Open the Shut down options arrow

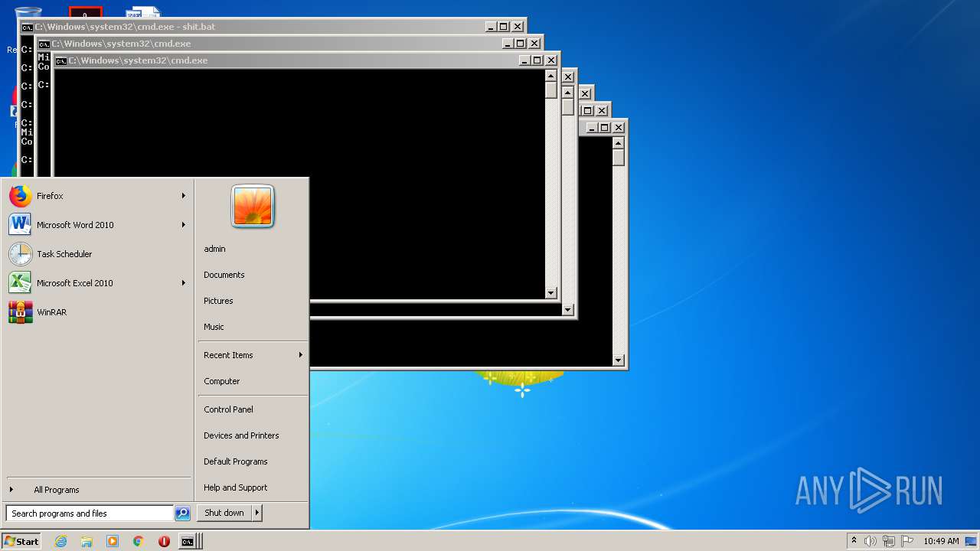click(x=257, y=513)
